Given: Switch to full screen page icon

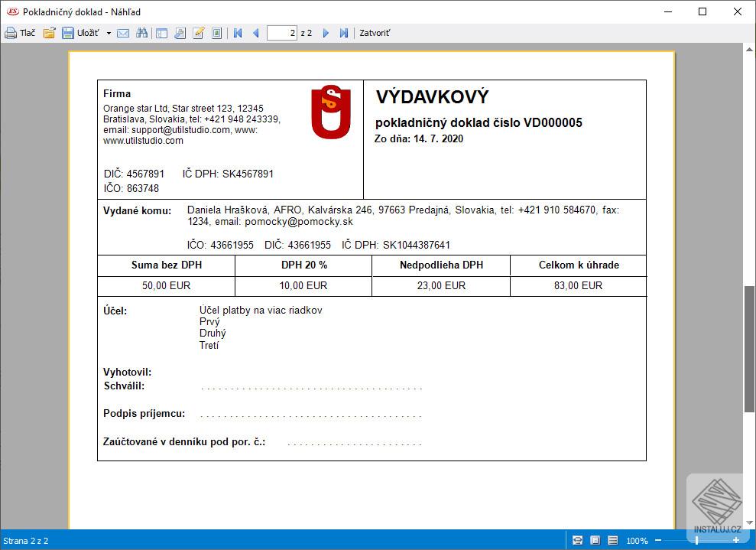Looking at the screenshot, I should pyautogui.click(x=216, y=34).
